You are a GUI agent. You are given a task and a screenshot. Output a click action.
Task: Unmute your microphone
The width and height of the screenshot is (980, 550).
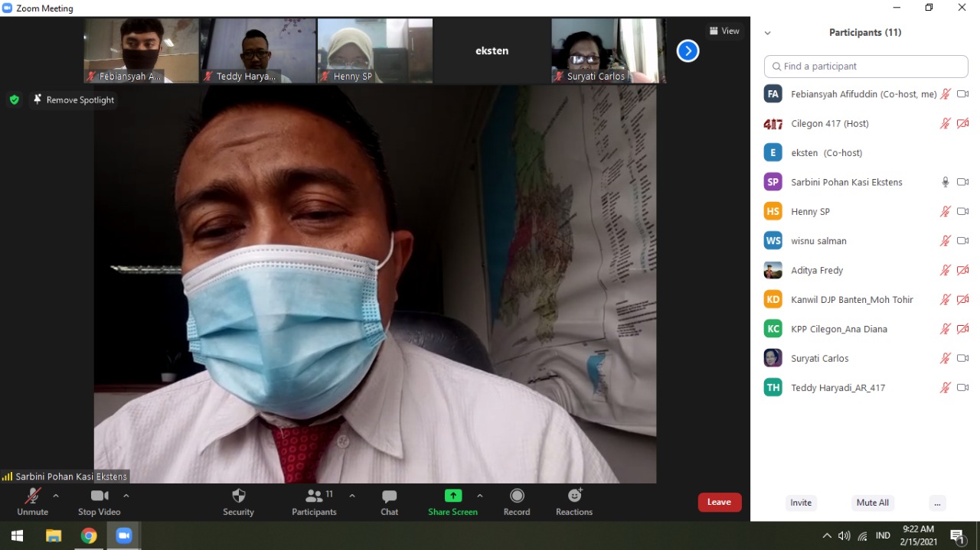click(x=32, y=502)
